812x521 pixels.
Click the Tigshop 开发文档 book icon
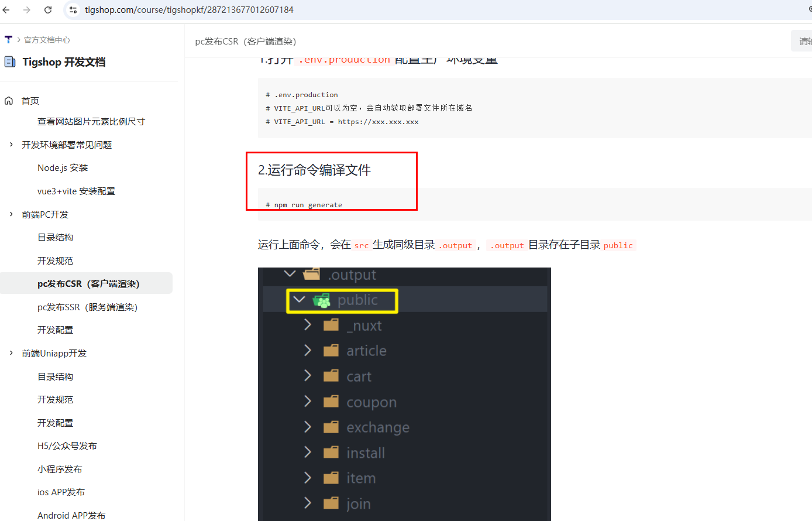[10, 62]
